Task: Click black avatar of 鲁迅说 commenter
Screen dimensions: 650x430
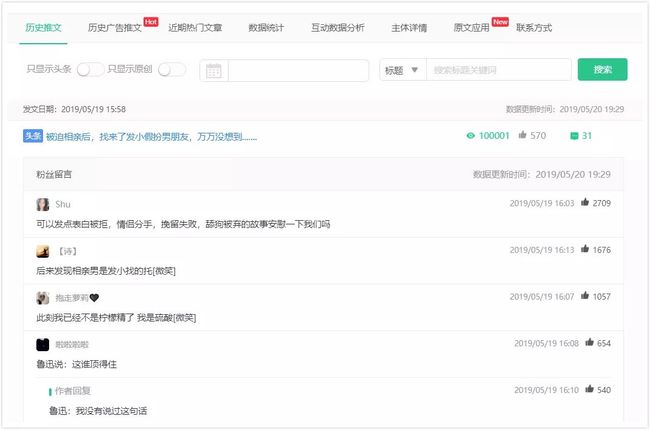Action: click(43, 345)
